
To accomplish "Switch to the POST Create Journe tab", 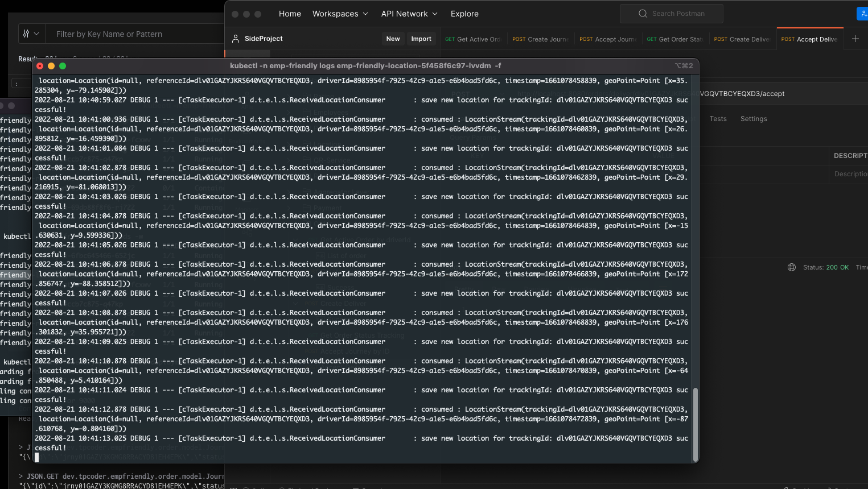I will [x=540, y=39].
